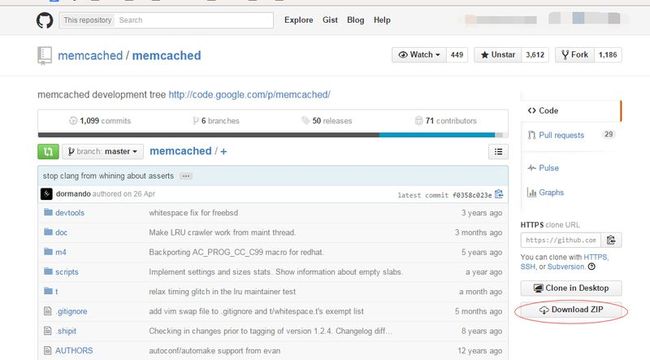Open the .gitignore file link
The height and width of the screenshot is (360, 650).
(x=71, y=311)
